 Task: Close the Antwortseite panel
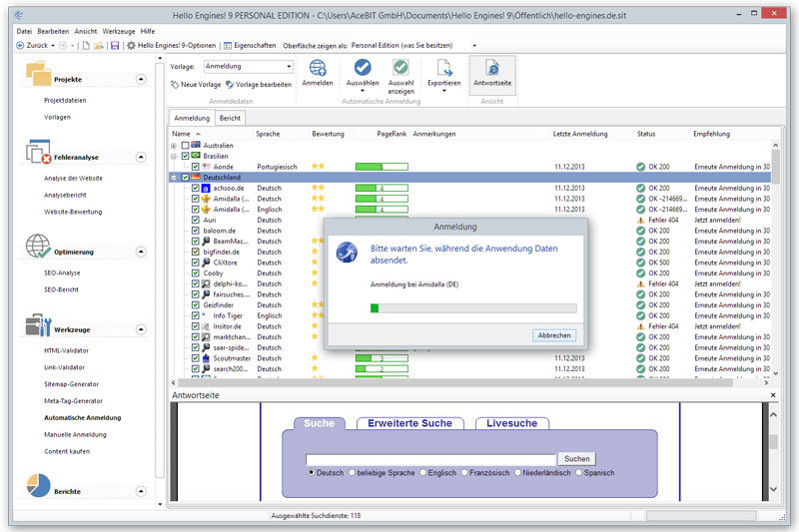(773, 395)
